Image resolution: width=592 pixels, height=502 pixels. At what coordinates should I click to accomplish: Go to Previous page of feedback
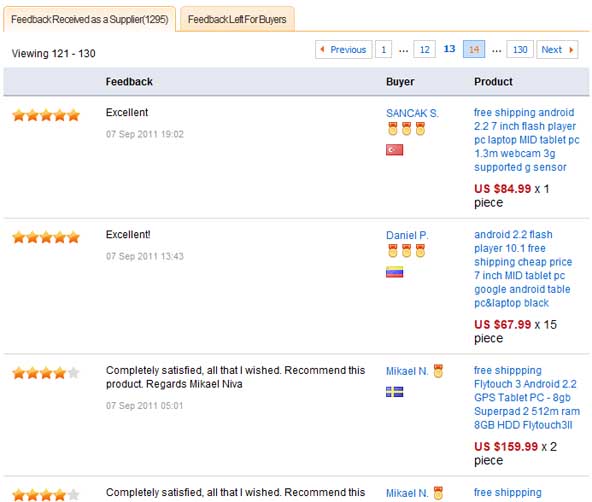pos(344,49)
